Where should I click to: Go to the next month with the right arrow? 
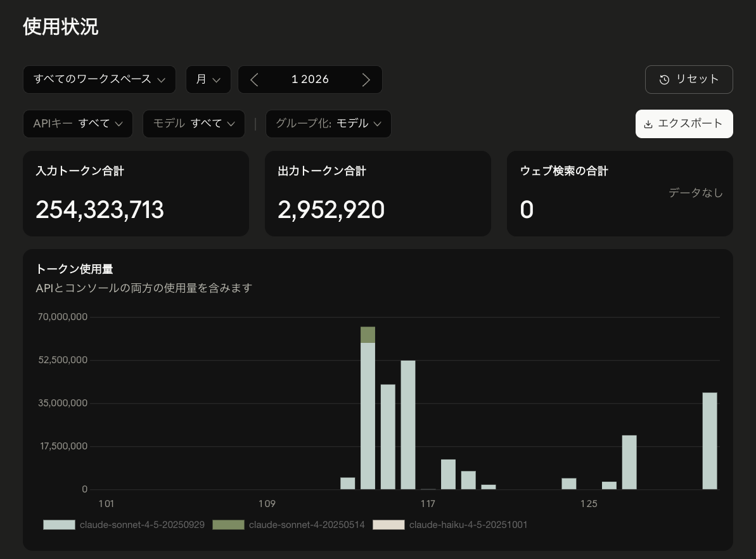pyautogui.click(x=366, y=80)
